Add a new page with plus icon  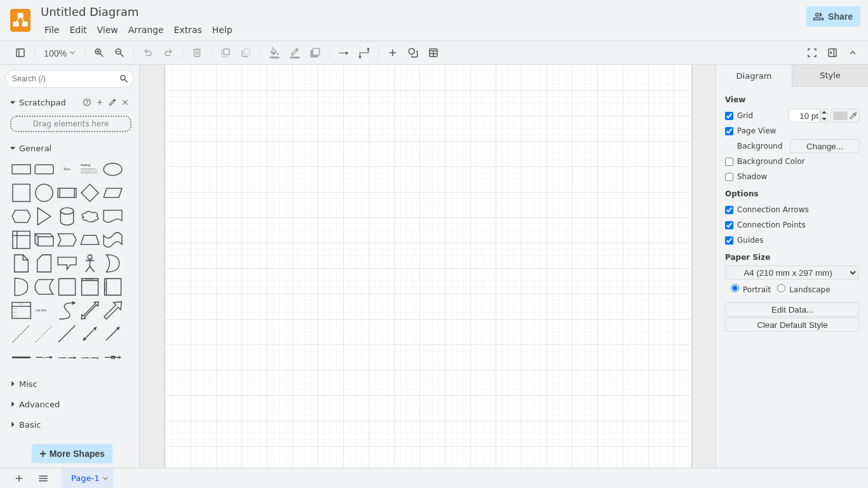click(19, 478)
